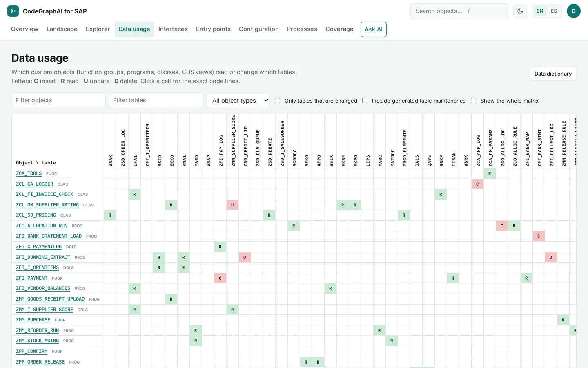Click the ZSD_CREDIT_LIM U cell for ZFI_DUNNING_EXTRACT
This screenshot has height=368, width=588.
tap(245, 258)
